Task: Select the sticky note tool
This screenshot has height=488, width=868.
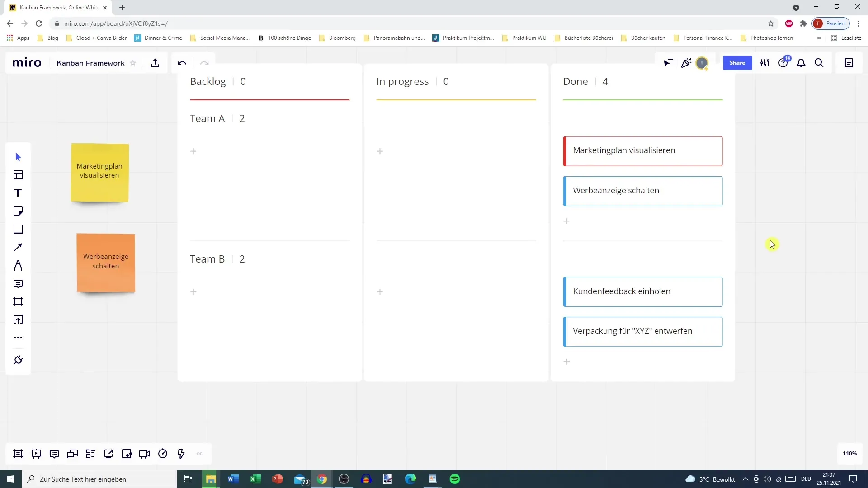Action: [x=18, y=211]
